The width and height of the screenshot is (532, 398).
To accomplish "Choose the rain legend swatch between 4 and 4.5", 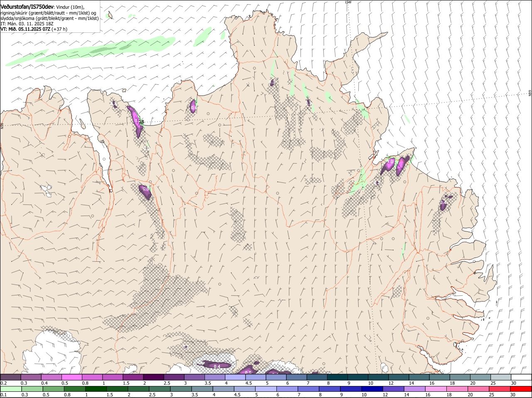I will [223, 389].
